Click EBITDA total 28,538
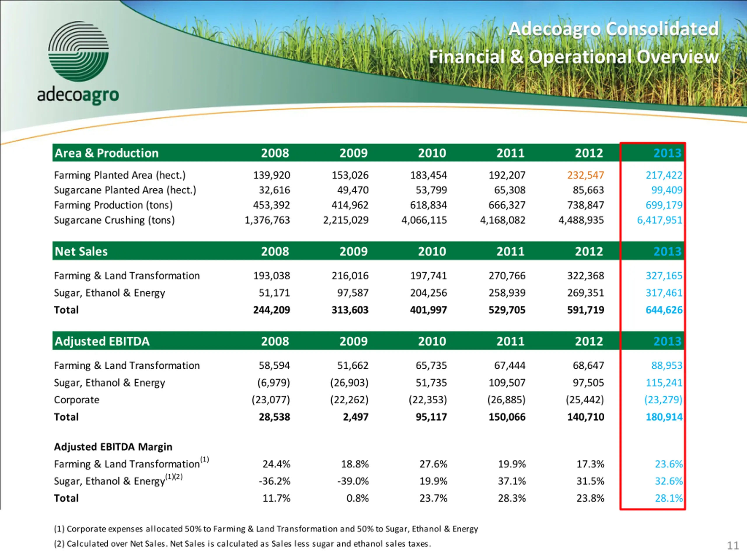 274,417
